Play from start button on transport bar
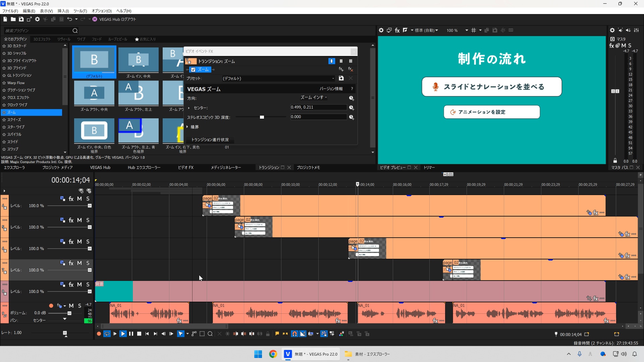The image size is (644, 362). 115,334
